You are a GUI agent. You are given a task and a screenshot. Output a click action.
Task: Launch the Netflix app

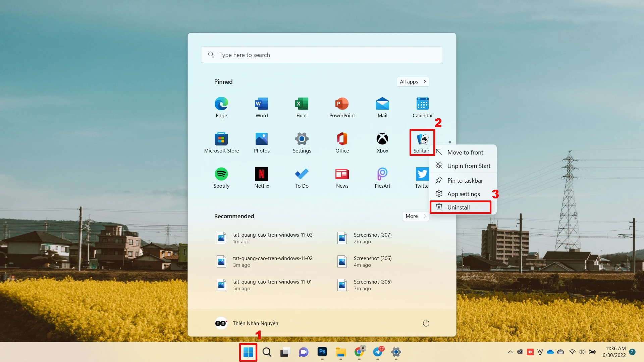[x=262, y=178]
